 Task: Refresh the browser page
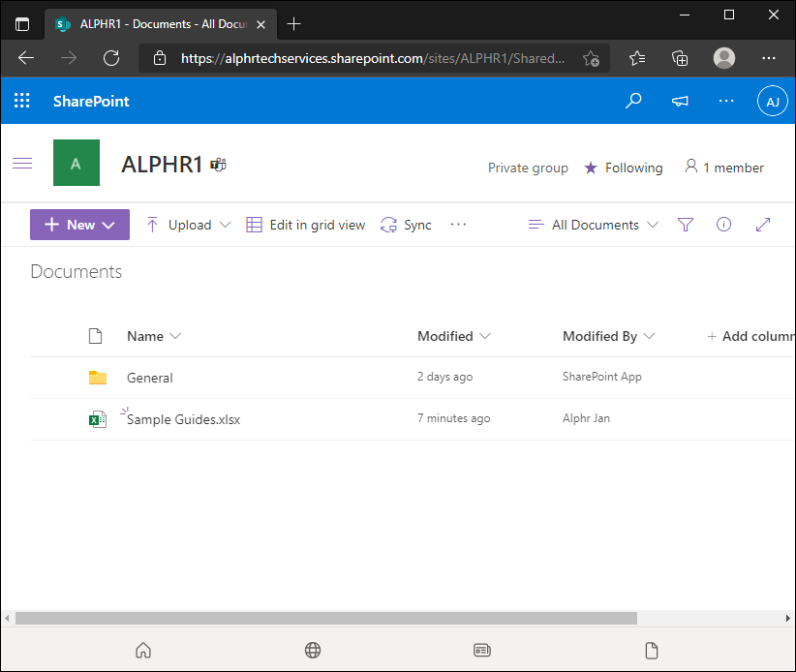pos(111,58)
